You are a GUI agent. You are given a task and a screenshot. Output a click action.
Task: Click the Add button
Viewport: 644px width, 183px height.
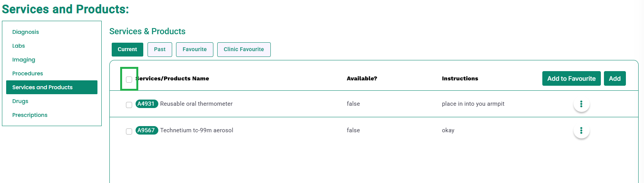615,78
